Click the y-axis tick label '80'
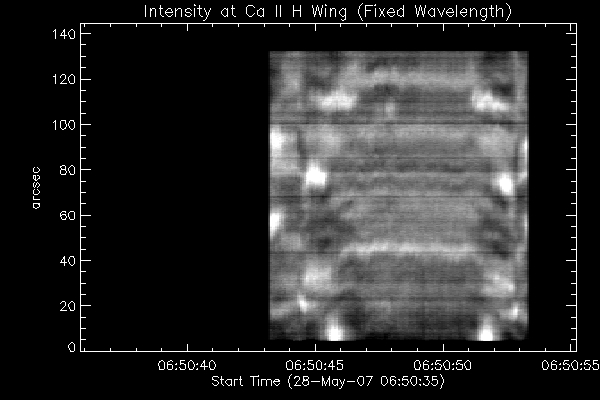 [x=67, y=170]
